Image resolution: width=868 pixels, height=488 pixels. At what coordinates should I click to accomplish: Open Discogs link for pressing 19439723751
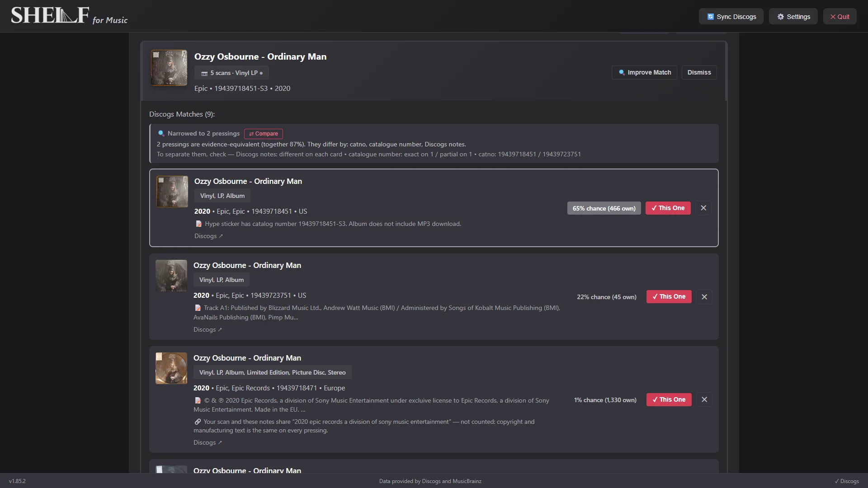208,329
